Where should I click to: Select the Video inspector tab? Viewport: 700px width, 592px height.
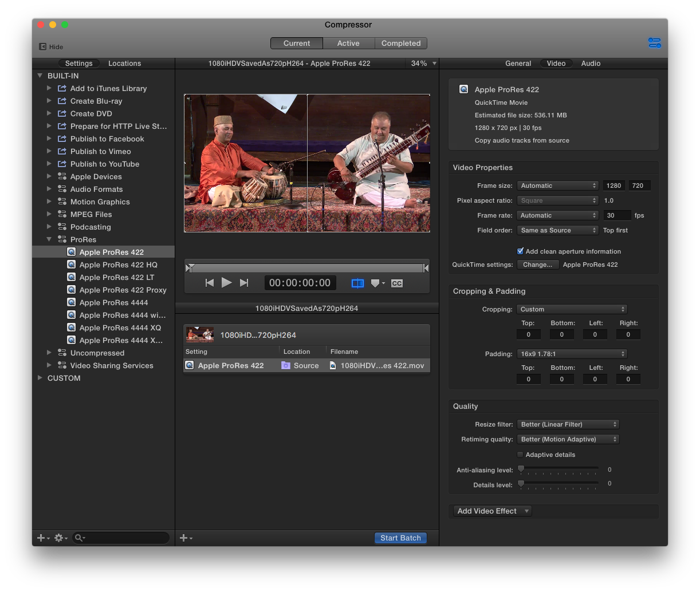tap(556, 64)
